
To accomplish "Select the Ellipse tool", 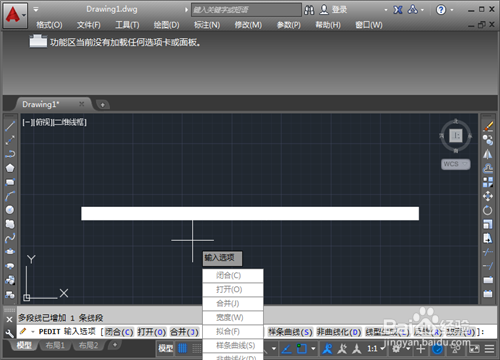I will tap(10, 252).
